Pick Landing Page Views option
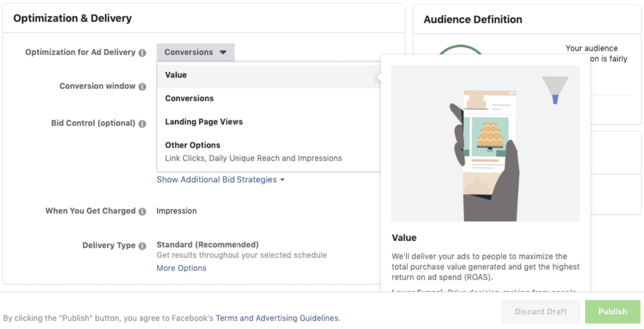The image size is (644, 329). (x=269, y=122)
